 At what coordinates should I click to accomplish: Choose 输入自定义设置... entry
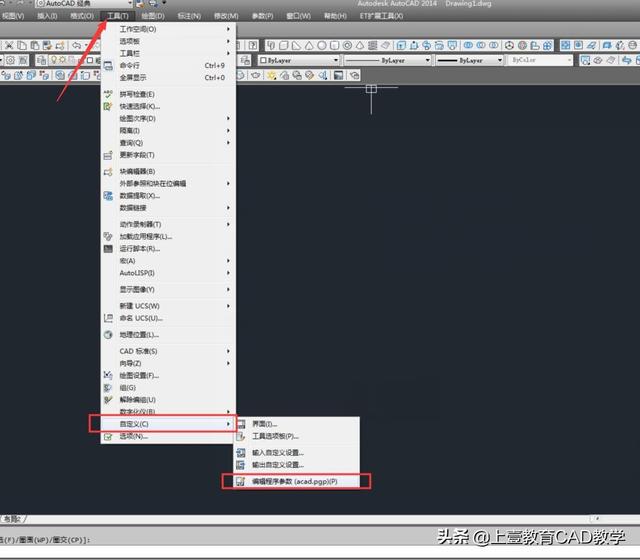point(297,453)
